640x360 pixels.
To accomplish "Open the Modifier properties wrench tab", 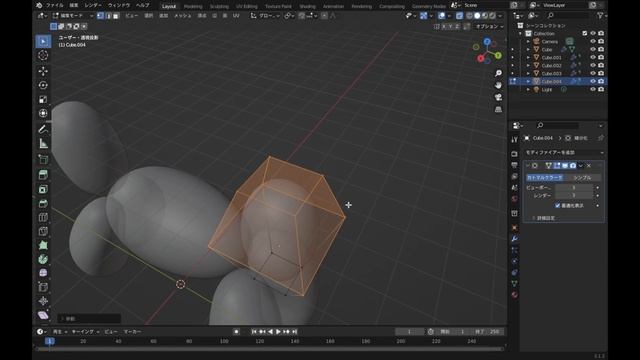I will point(514,238).
